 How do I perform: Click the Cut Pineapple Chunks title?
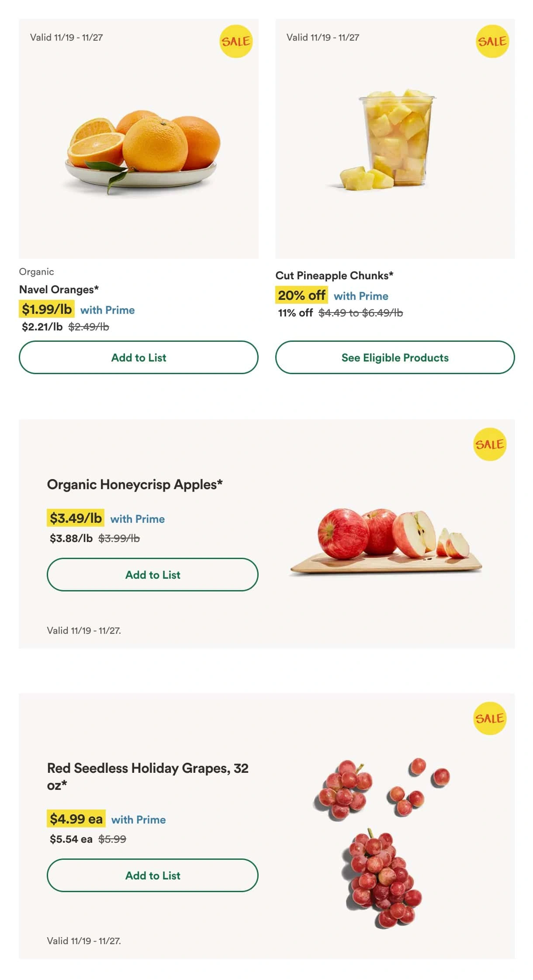pyautogui.click(x=334, y=275)
